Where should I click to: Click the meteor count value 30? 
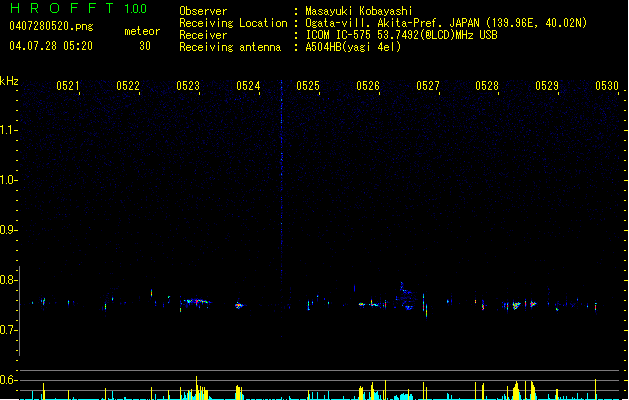coord(145,46)
